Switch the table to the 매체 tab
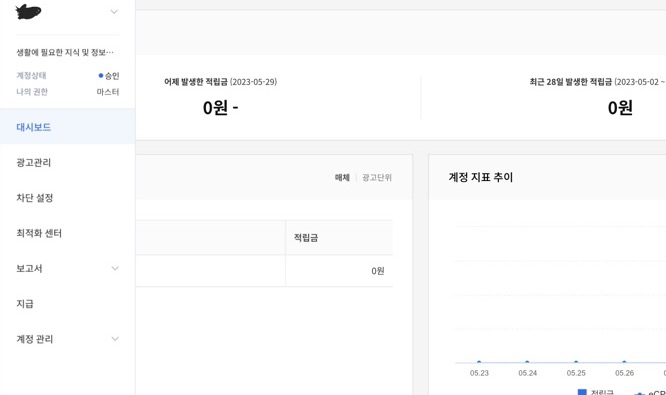The width and height of the screenshot is (666, 395). (342, 177)
